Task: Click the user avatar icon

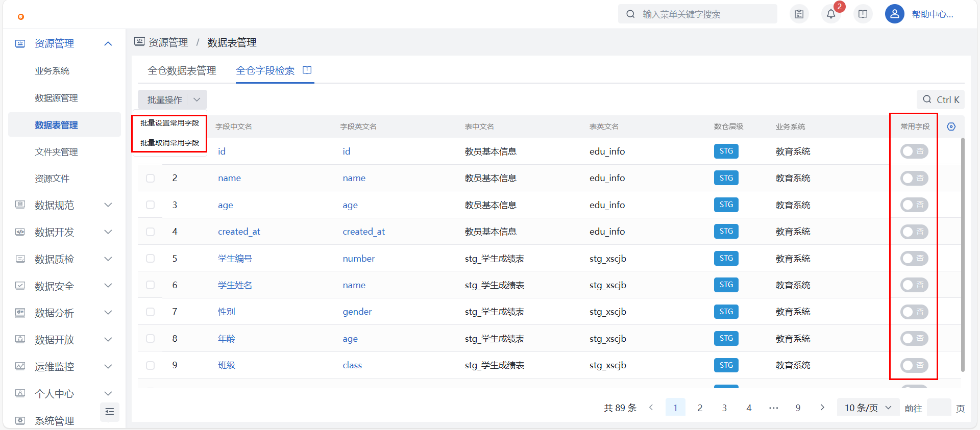Action: (x=895, y=14)
